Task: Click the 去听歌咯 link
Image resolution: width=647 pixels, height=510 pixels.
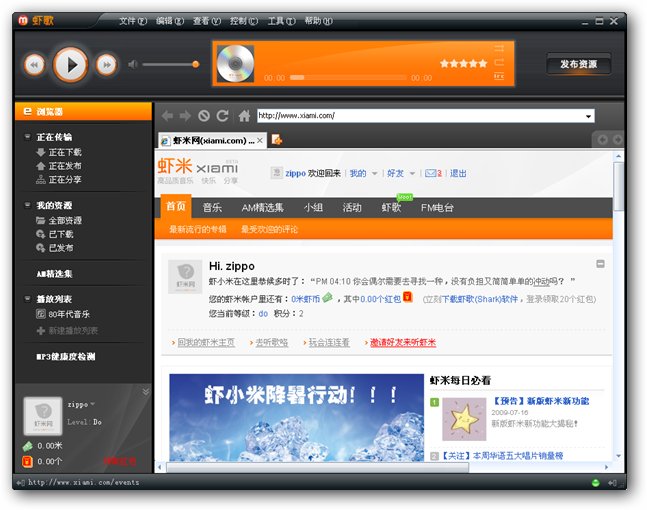Action: point(272,342)
